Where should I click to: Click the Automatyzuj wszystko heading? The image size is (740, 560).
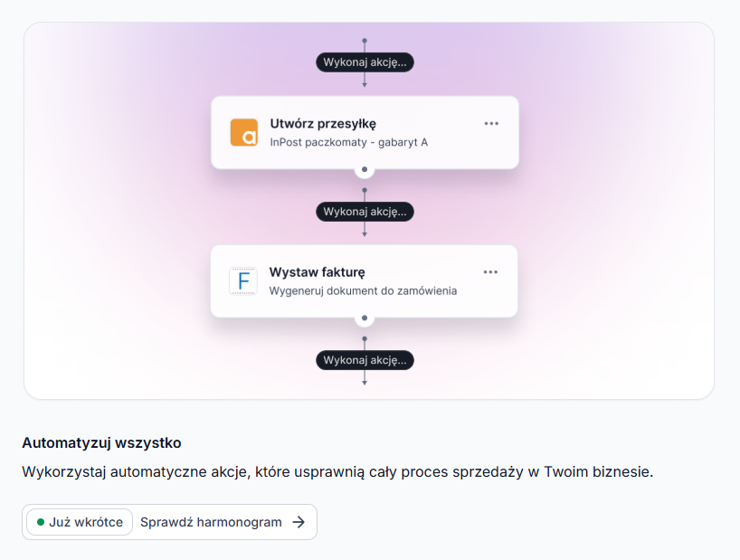(x=101, y=443)
